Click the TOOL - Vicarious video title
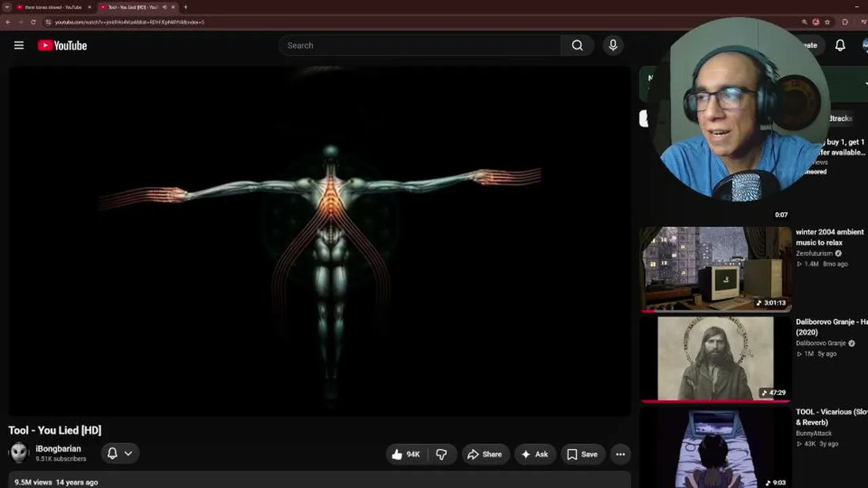 tap(832, 417)
